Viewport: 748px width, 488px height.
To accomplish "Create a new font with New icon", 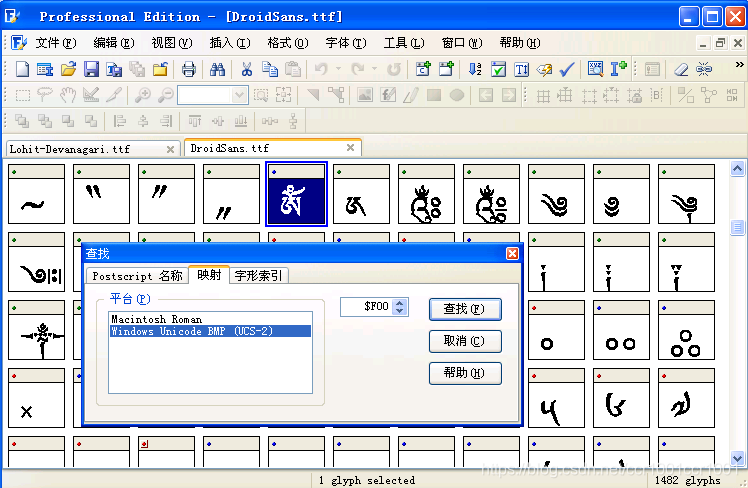I will pyautogui.click(x=22, y=69).
